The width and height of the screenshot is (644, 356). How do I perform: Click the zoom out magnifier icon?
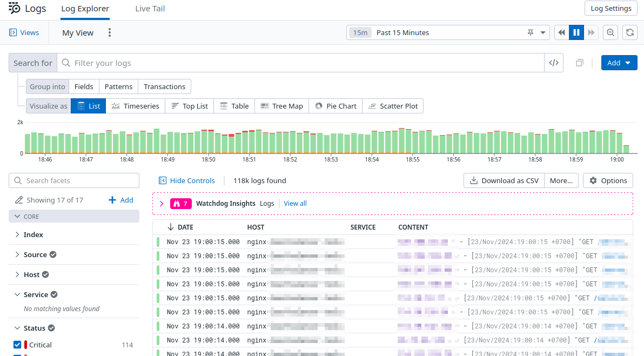coord(610,32)
